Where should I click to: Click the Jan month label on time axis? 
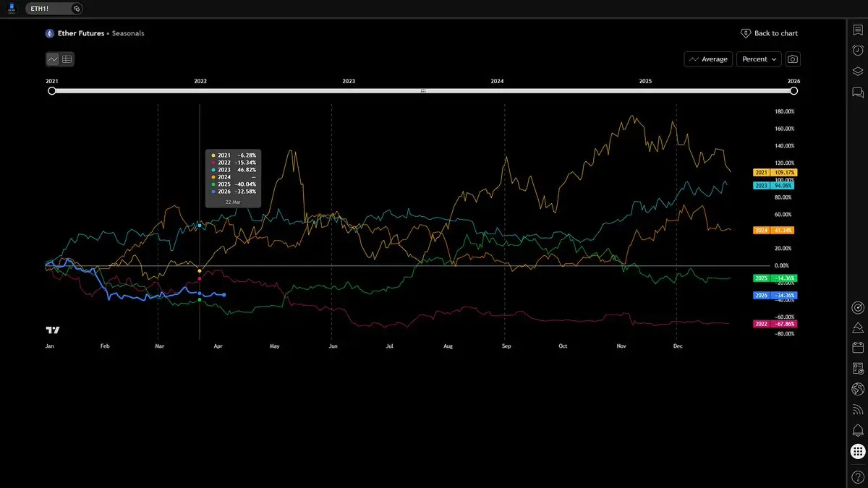pyautogui.click(x=50, y=346)
